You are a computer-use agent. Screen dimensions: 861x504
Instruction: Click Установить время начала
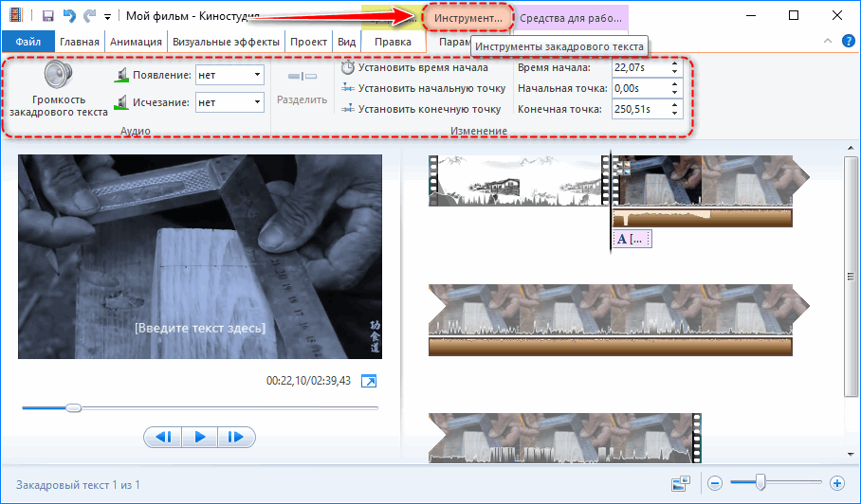[x=416, y=67]
